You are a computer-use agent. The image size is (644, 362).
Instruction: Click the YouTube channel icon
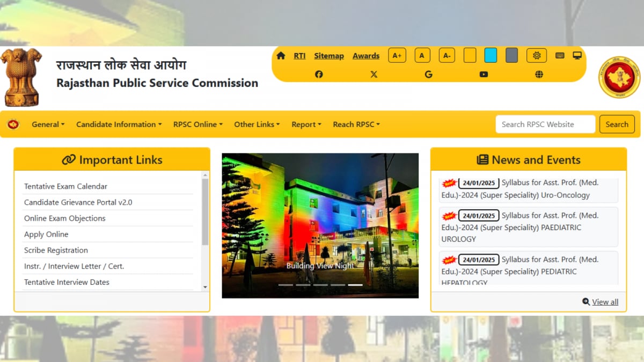(484, 74)
